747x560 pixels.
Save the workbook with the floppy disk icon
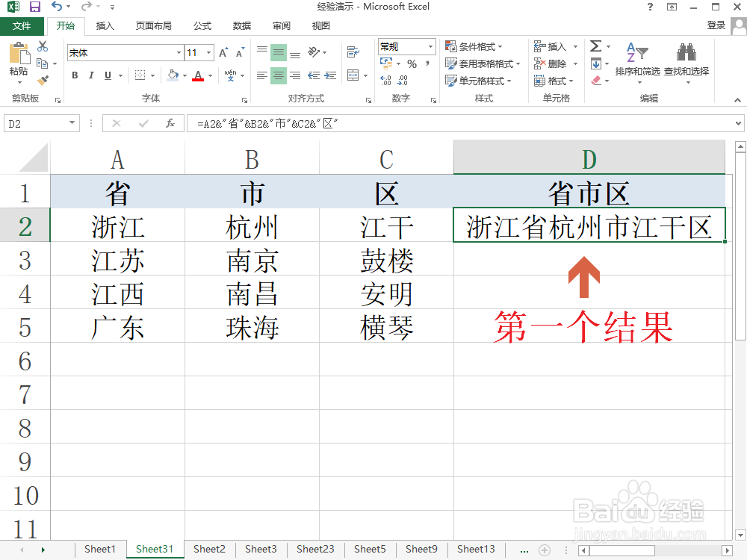click(35, 7)
